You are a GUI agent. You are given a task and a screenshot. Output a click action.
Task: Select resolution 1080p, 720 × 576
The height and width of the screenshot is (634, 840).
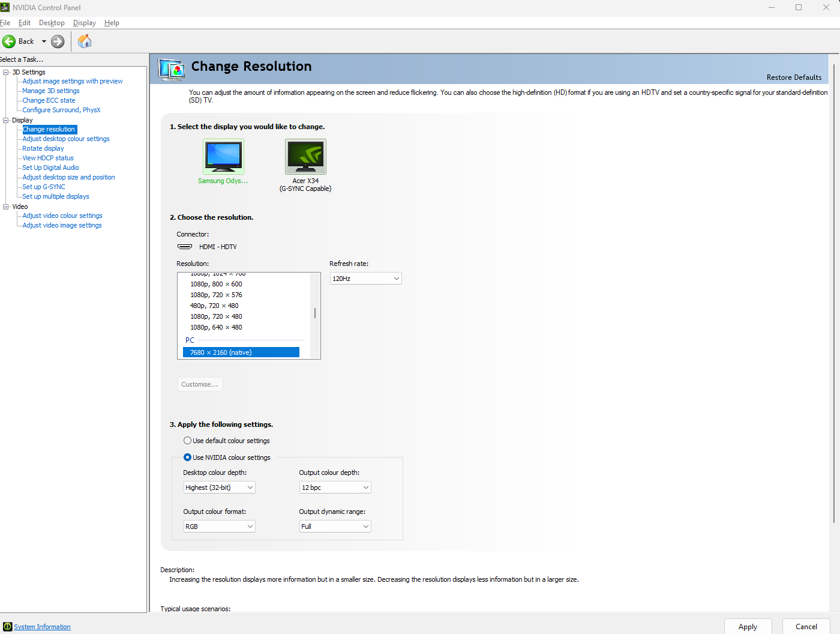point(216,295)
